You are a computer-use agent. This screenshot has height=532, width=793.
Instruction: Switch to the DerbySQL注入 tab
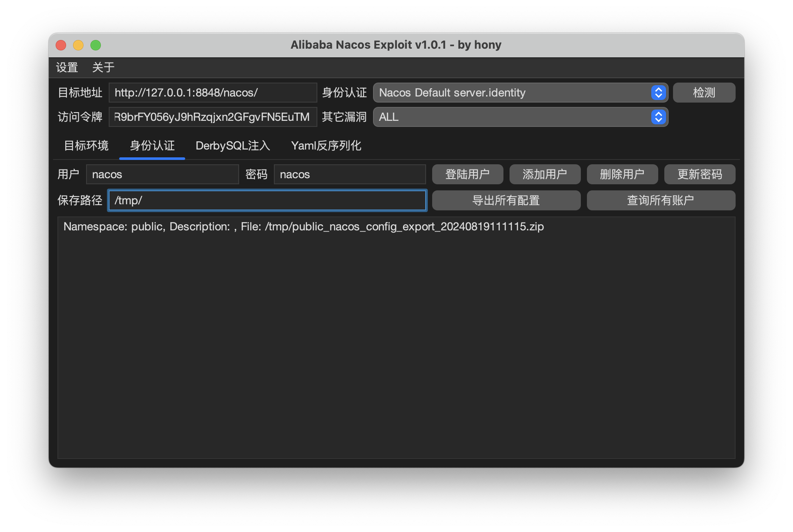pos(233,146)
